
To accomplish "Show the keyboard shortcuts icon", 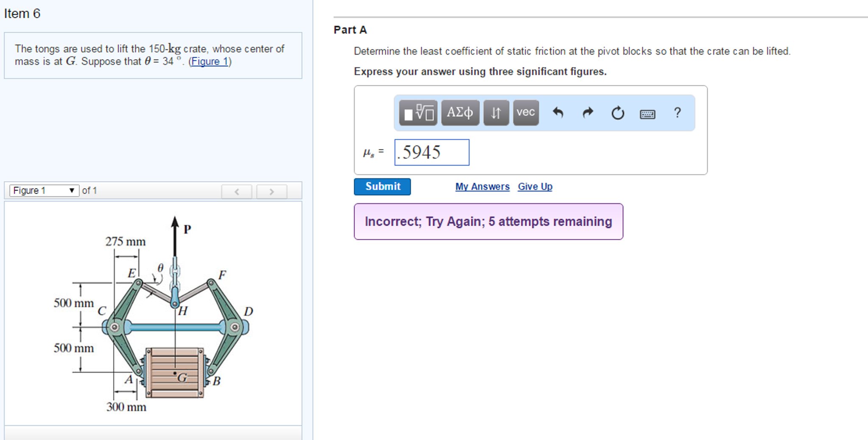I will click(647, 114).
